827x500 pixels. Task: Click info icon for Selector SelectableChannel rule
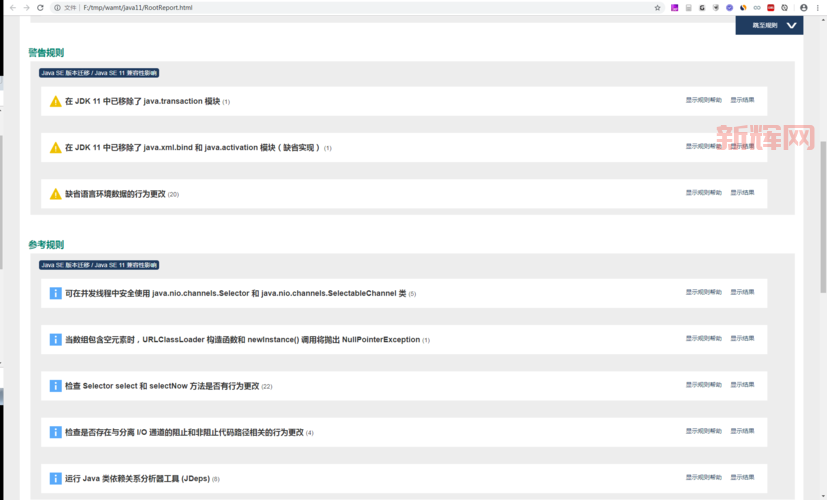[x=56, y=293]
